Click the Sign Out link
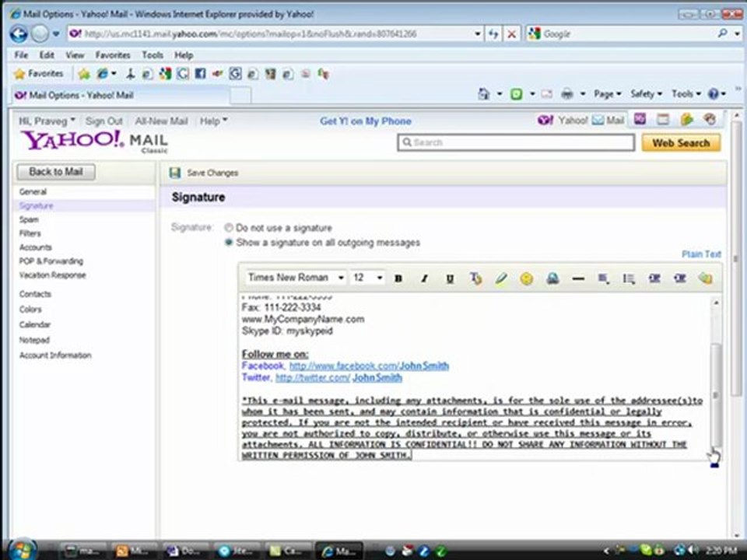The height and width of the screenshot is (560, 747). 103,121
